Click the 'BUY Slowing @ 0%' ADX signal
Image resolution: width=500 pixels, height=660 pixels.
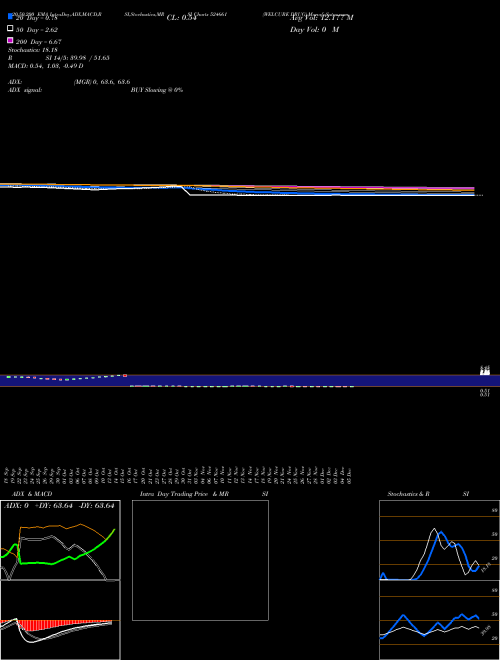[x=157, y=90]
